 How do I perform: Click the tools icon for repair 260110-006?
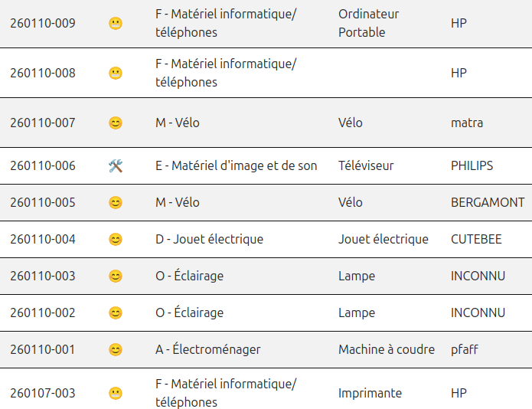coord(116,165)
